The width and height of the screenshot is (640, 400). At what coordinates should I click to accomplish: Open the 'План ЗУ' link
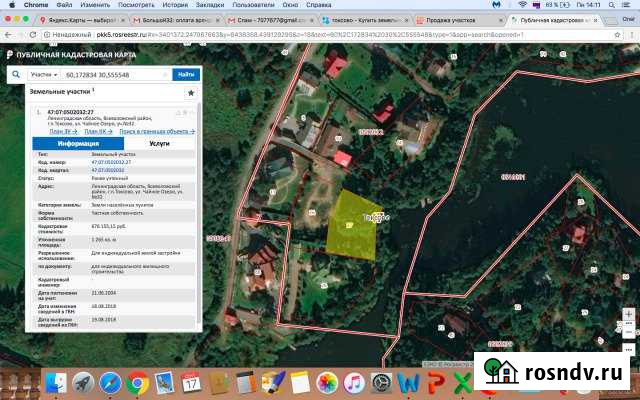click(61, 131)
